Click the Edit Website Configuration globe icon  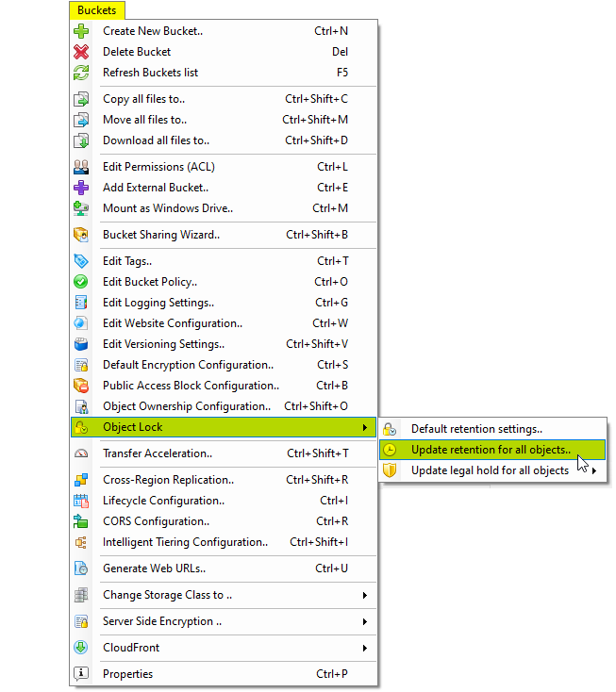click(x=81, y=323)
